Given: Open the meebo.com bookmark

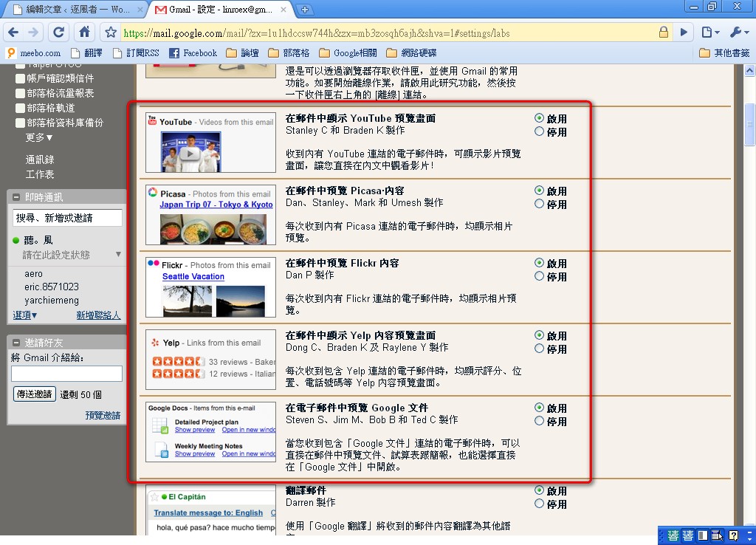Looking at the screenshot, I should click(x=34, y=53).
